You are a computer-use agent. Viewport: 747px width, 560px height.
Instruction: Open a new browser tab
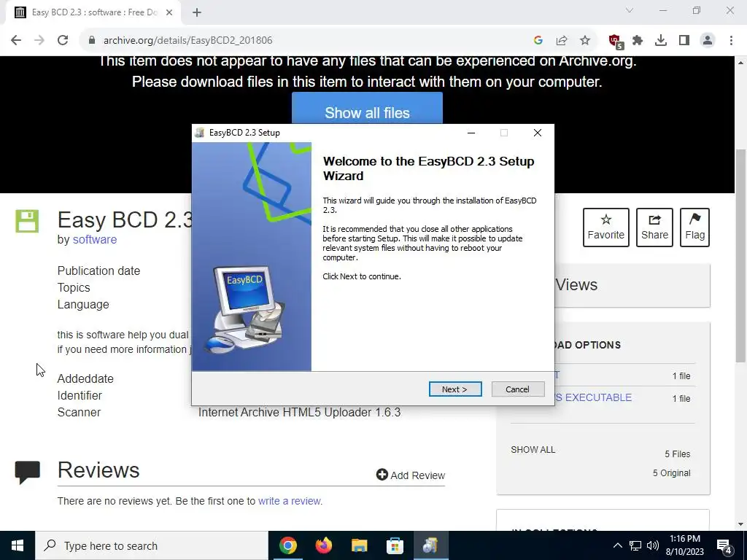point(197,13)
